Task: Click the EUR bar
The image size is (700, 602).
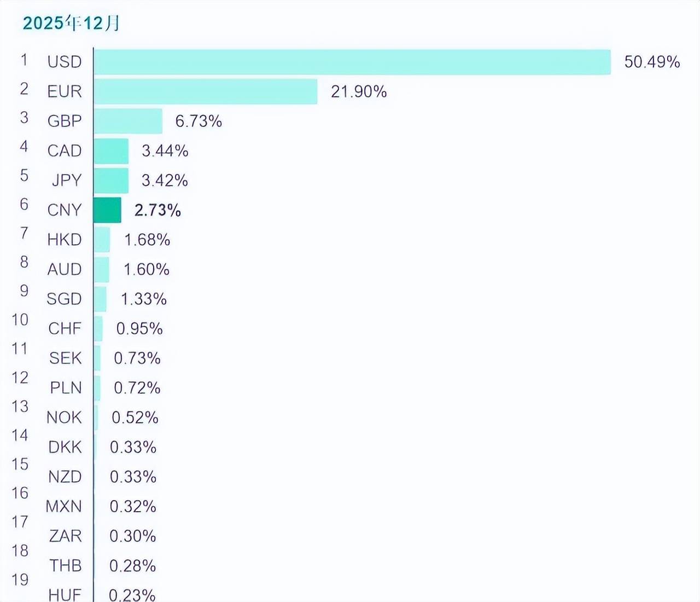Action: point(205,91)
